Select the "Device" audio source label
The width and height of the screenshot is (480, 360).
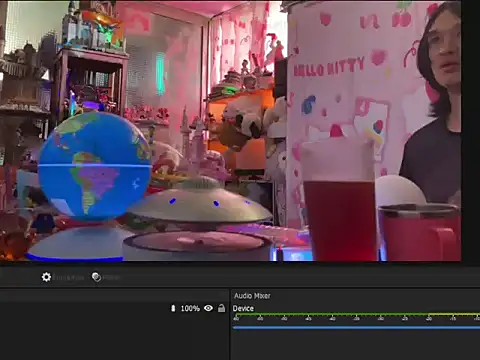click(243, 308)
